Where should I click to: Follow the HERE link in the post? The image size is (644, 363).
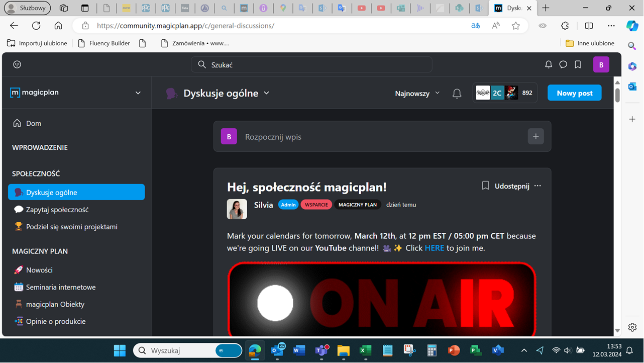435,248
